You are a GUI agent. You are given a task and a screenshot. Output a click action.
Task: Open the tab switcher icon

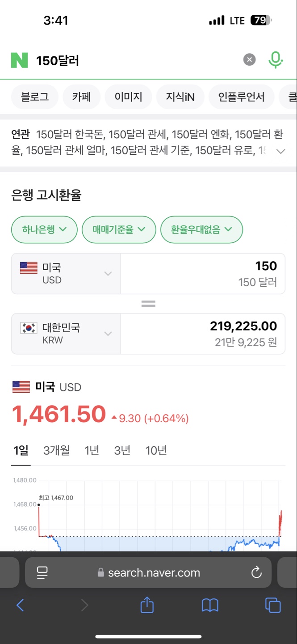point(274,606)
